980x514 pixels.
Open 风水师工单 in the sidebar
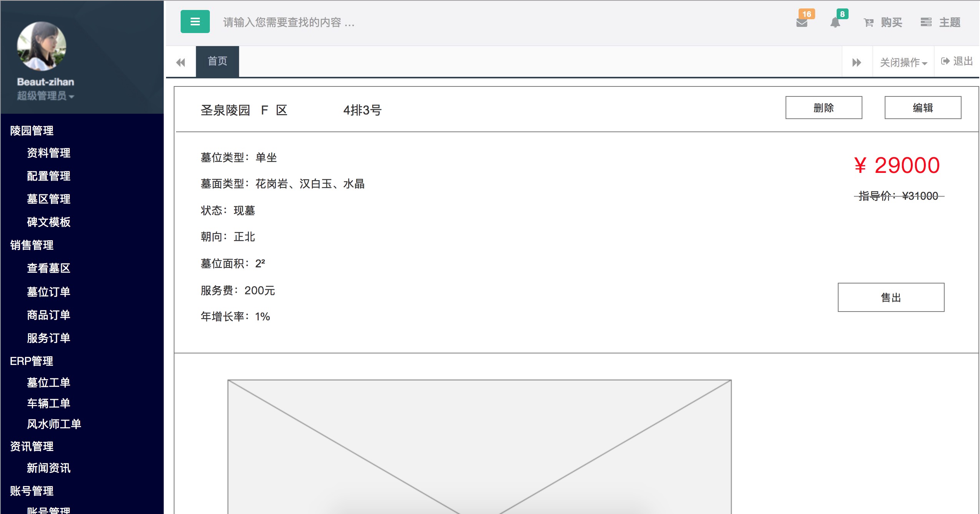click(x=54, y=424)
